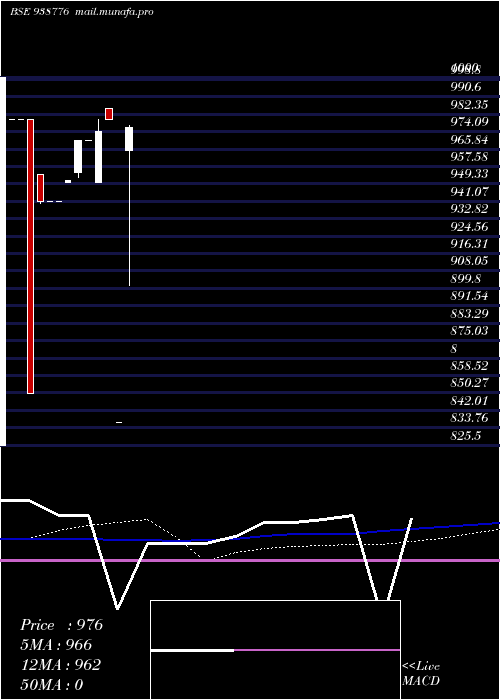Click the small red candle near 982
The width and height of the screenshot is (500, 700).
tap(109, 114)
